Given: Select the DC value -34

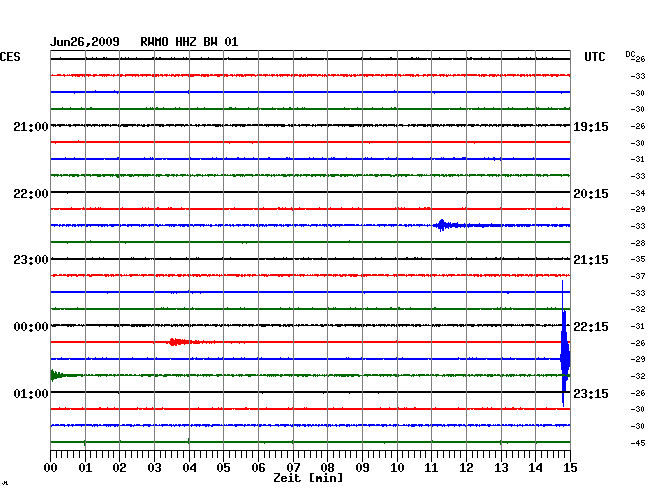Looking at the screenshot, I should (x=638, y=193).
